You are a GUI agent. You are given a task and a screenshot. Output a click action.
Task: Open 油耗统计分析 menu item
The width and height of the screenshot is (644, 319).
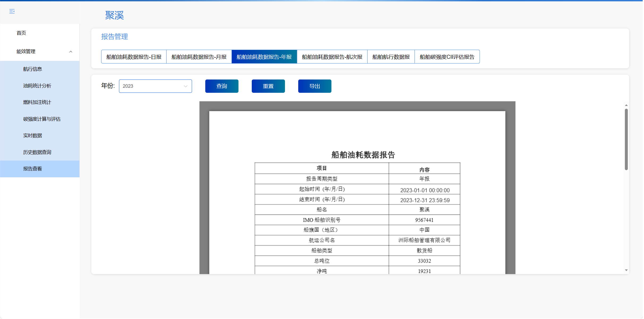point(37,86)
